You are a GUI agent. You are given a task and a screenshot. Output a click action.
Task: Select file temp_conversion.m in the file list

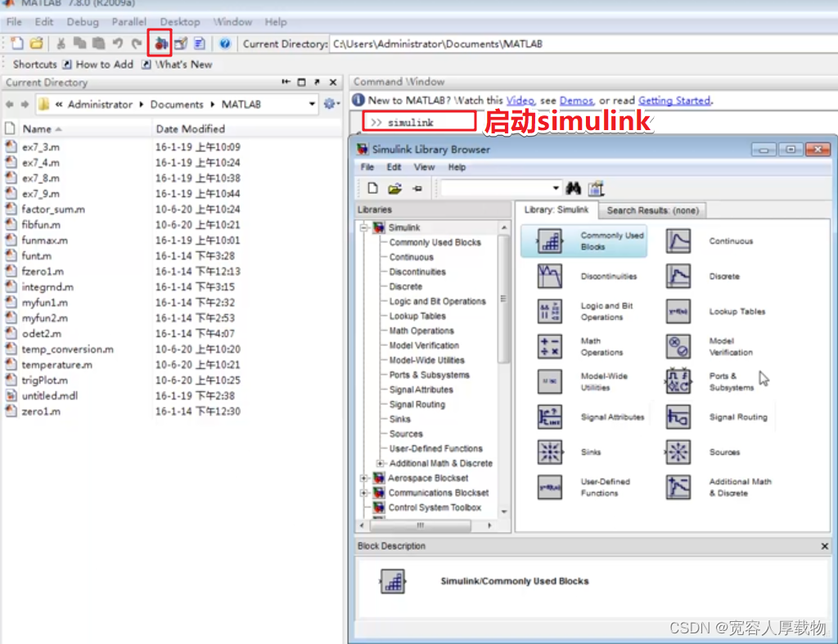point(67,349)
